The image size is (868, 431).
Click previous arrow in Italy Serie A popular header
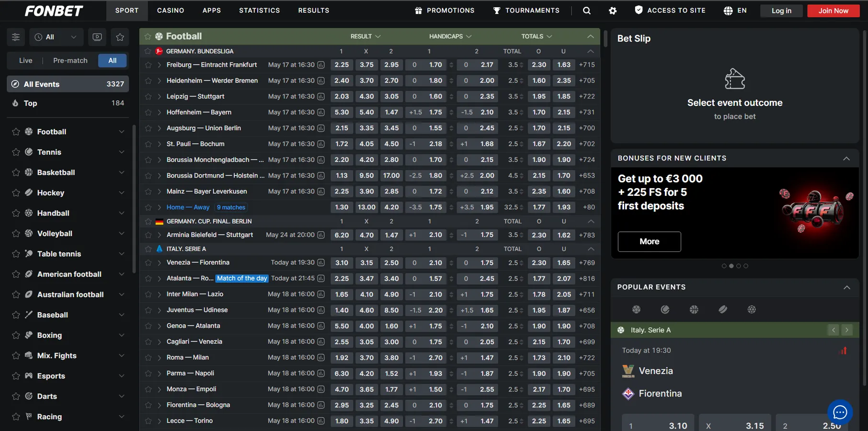(834, 330)
